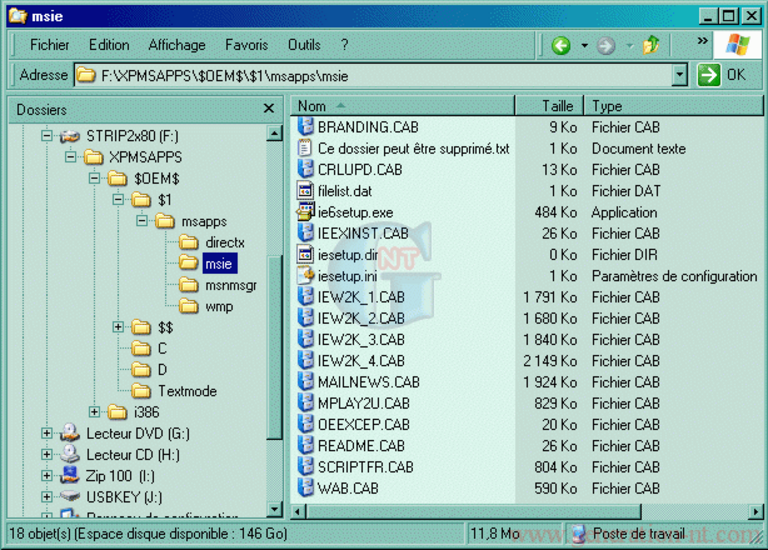Click the STRIP2x80 (F:) drive icon
The width and height of the screenshot is (768, 550).
[x=70, y=136]
